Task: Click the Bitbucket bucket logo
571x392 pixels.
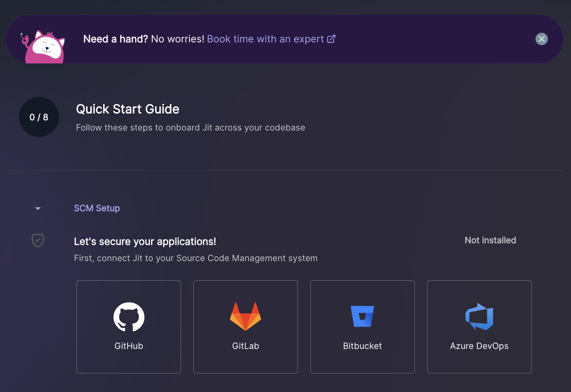Action: coord(362,316)
